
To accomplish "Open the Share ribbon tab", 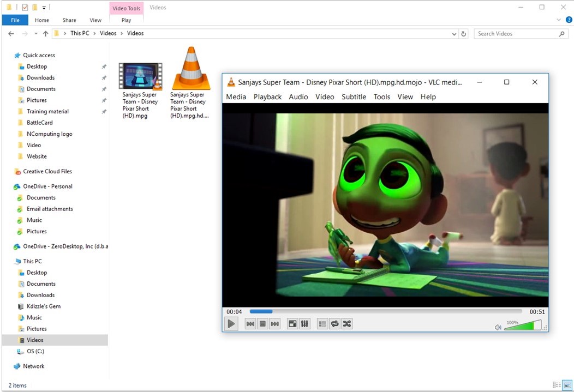I will click(69, 20).
